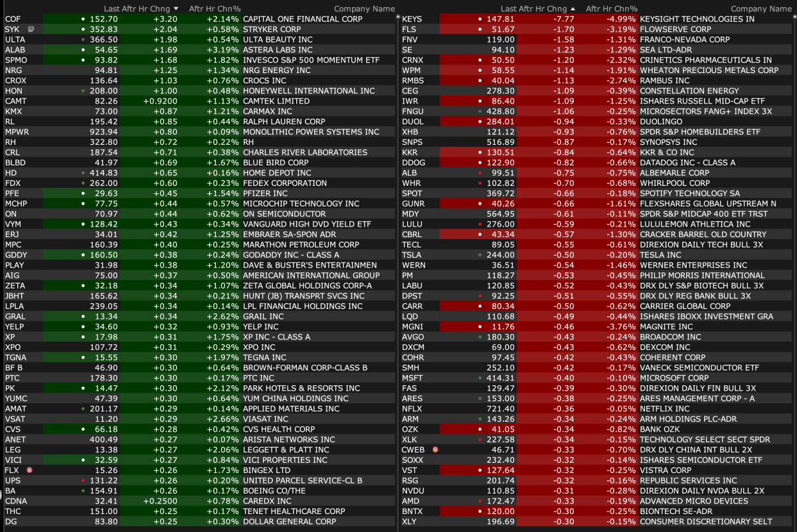Viewport: 797px width, 532px height.
Task: Toggle ascending sort arrow in right panel header
Action: pos(573,9)
